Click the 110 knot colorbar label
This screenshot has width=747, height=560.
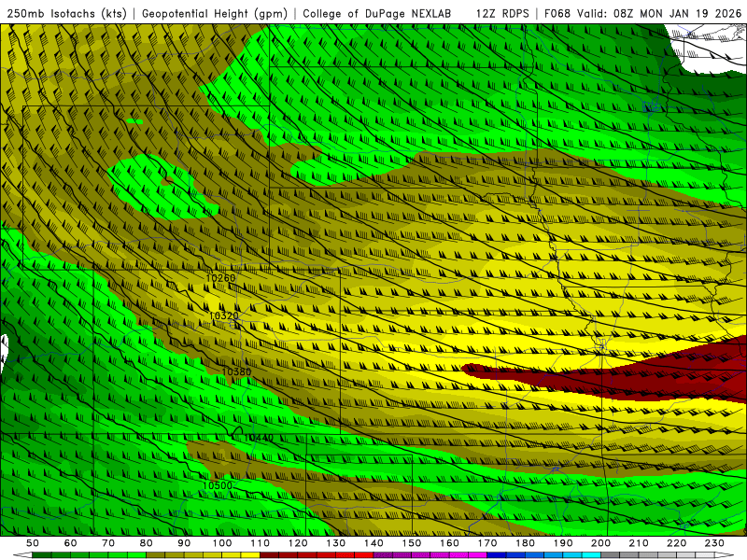point(261,543)
